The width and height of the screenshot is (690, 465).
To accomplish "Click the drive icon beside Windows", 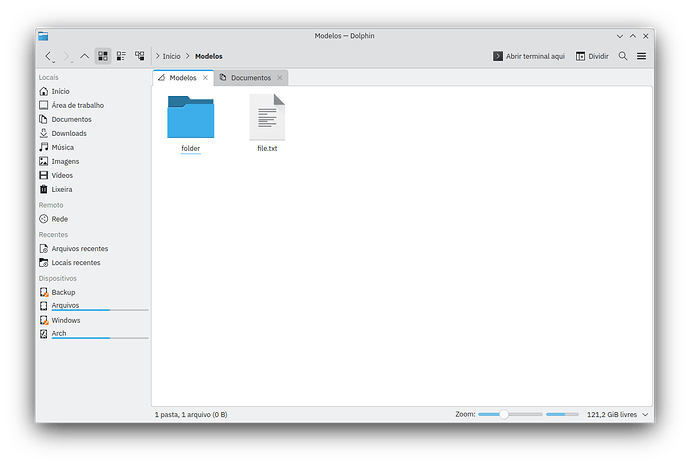I will tap(44, 320).
